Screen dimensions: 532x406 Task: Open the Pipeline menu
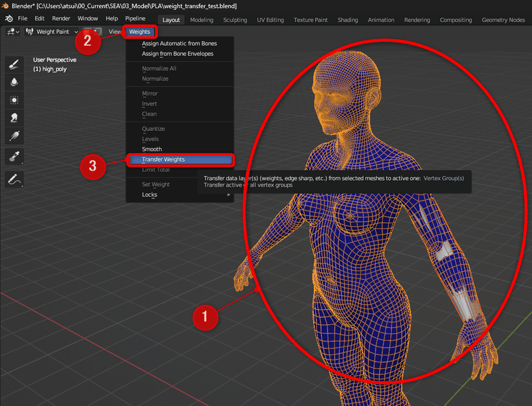click(135, 19)
